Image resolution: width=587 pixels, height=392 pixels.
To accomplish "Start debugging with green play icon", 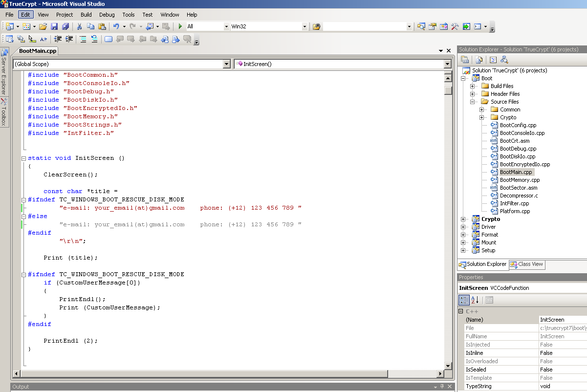I will tap(180, 26).
